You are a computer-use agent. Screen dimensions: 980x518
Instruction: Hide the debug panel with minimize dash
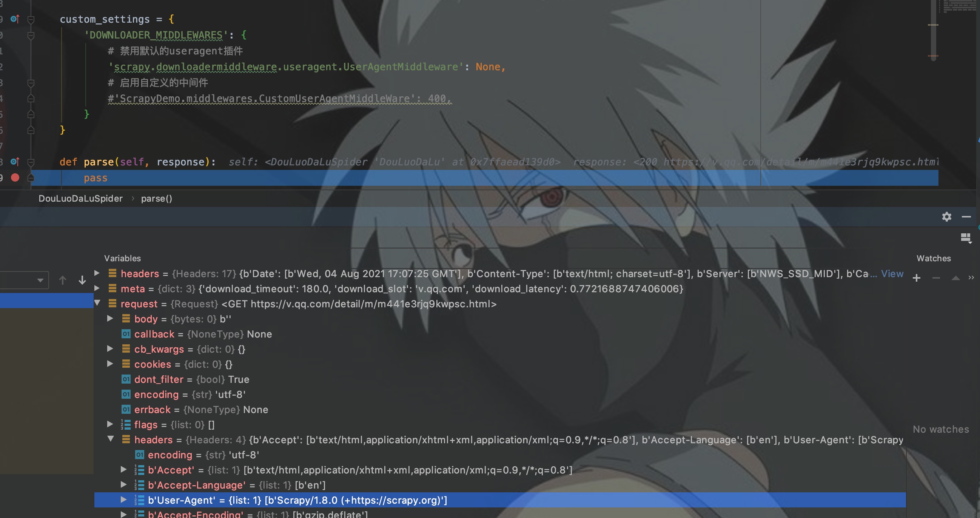pyautogui.click(x=966, y=217)
